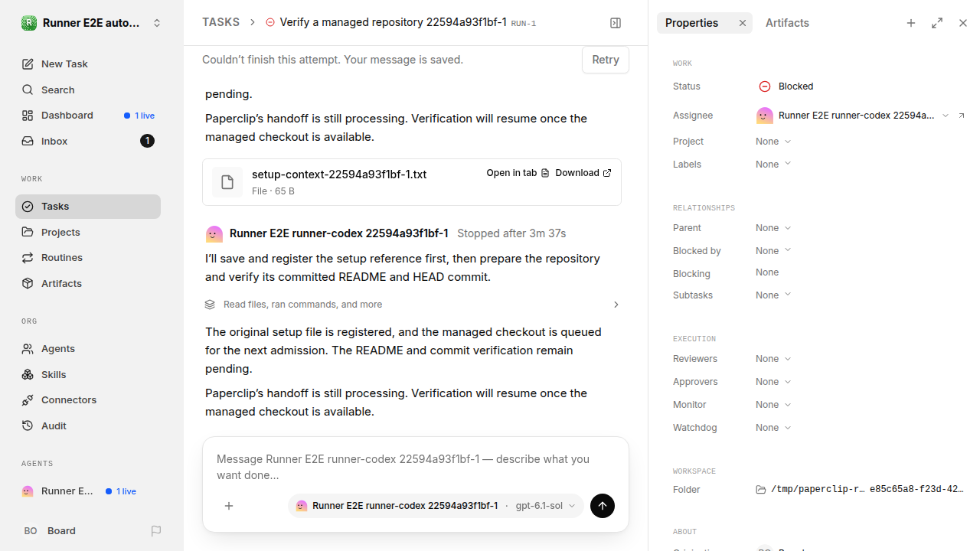
Task: Go to the Dashboard page
Action: (x=88, y=116)
